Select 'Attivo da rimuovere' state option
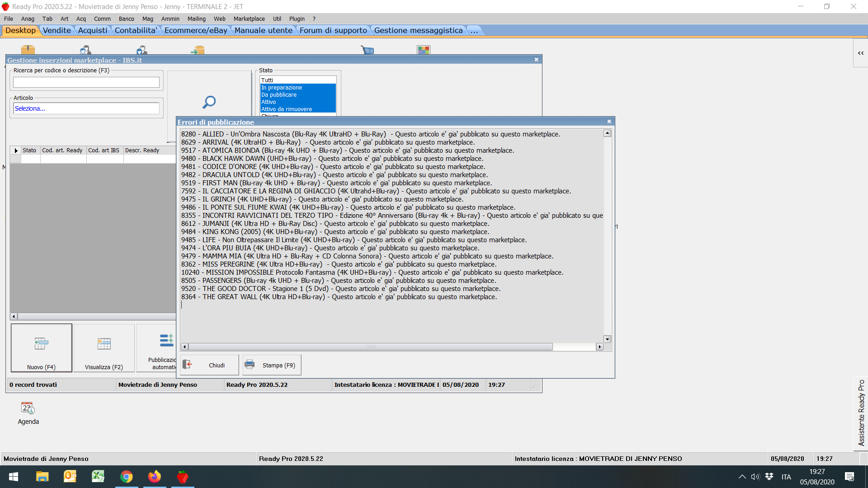The image size is (868, 488). [x=287, y=109]
